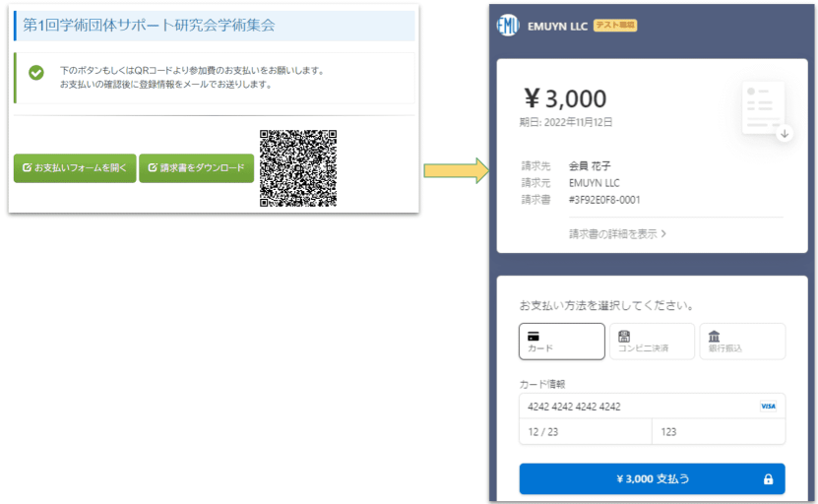Viewport: 818px width, 504px height.
Task: Click the ¥3,000 支払う pay button
Action: pos(652,479)
